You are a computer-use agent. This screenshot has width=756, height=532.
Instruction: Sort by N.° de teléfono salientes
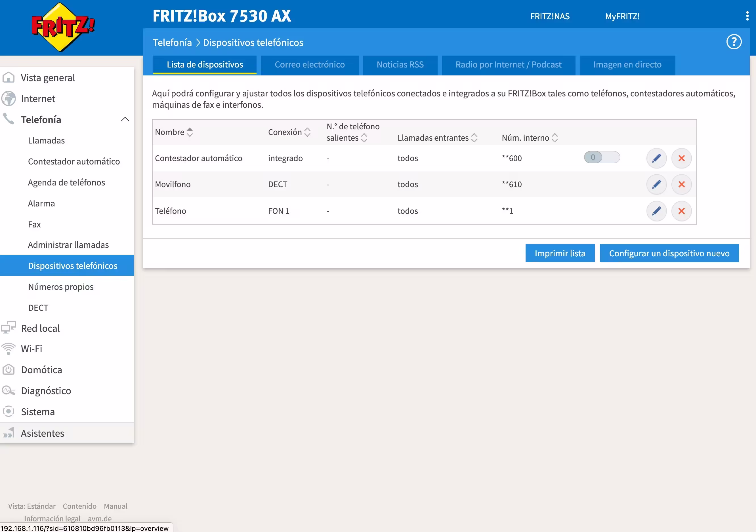pyautogui.click(x=364, y=138)
